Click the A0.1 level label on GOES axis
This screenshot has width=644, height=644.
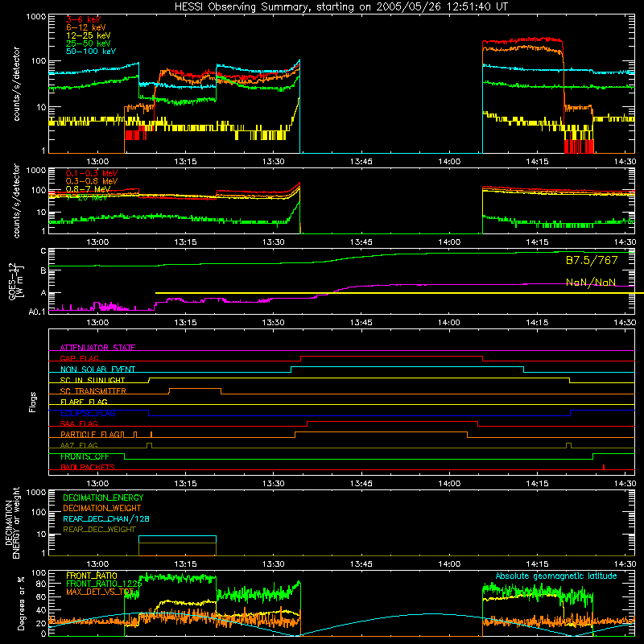(x=37, y=312)
